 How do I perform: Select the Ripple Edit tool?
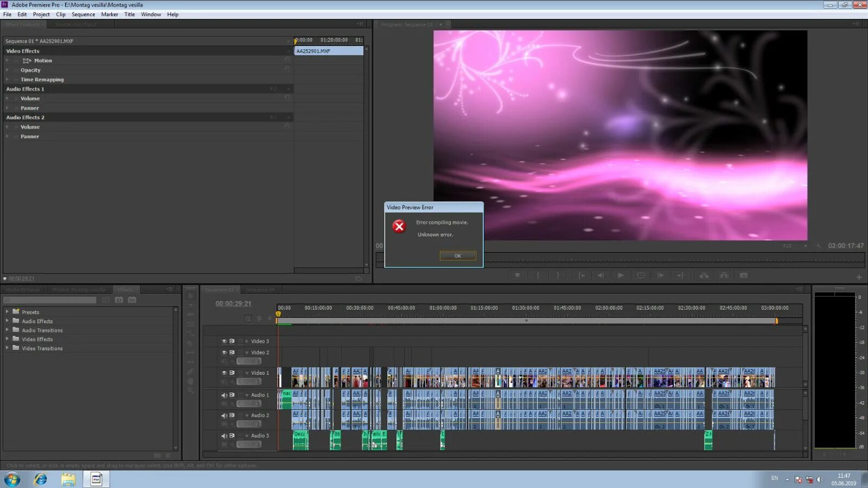coord(190,314)
